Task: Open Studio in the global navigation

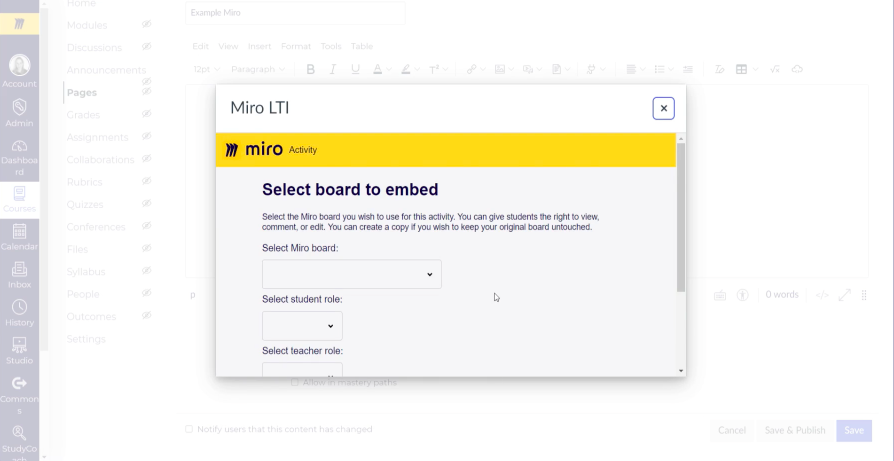Action: [19, 351]
